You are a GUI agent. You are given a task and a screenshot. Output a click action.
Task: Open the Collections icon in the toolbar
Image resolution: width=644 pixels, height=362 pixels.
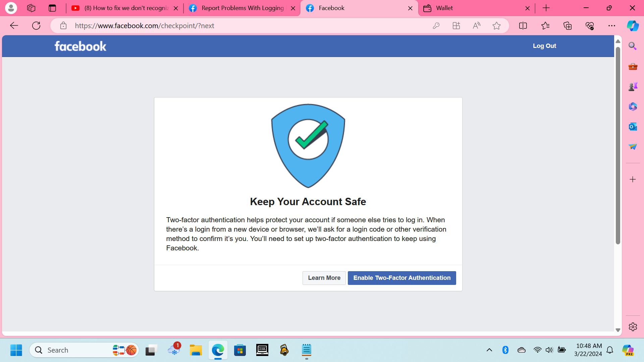tap(567, 26)
